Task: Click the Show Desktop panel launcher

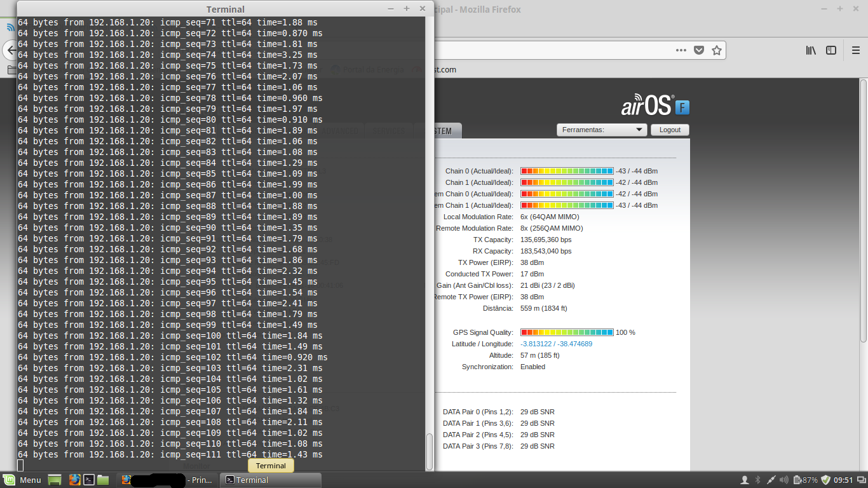Action: [55, 480]
